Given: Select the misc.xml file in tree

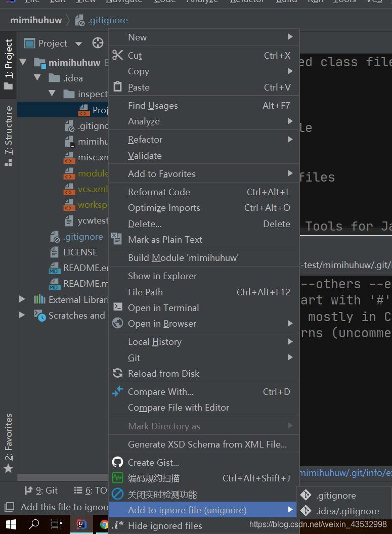Looking at the screenshot, I should (93, 157).
